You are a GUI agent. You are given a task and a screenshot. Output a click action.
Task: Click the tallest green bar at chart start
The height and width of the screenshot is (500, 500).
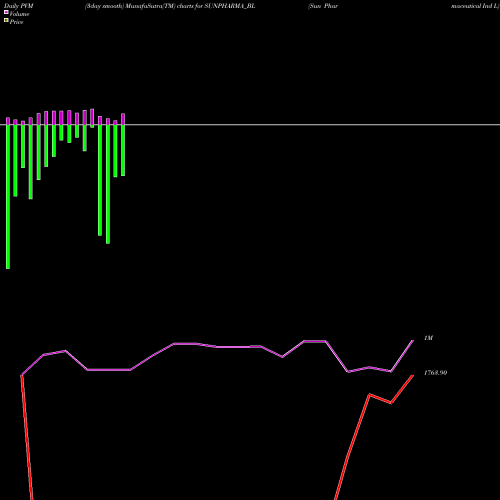point(8,197)
